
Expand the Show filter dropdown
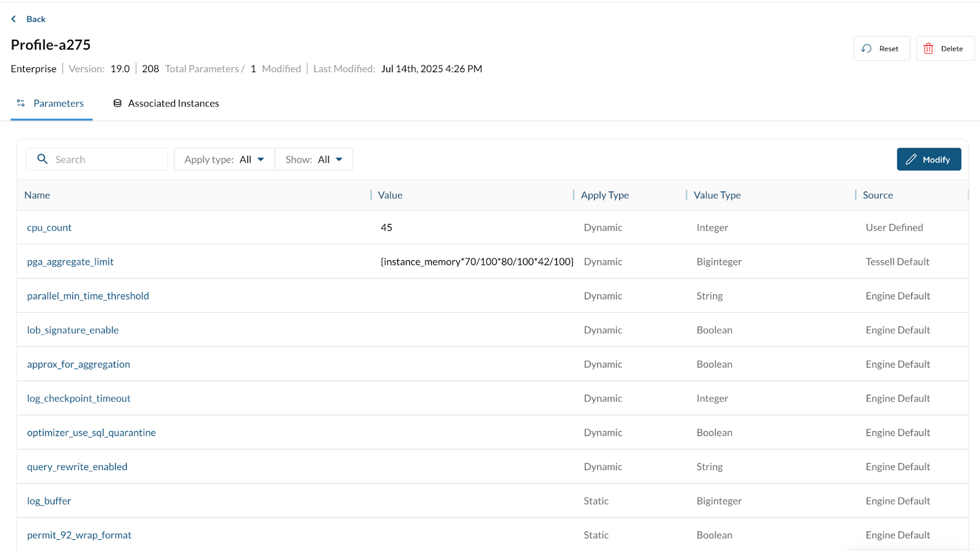pos(314,159)
